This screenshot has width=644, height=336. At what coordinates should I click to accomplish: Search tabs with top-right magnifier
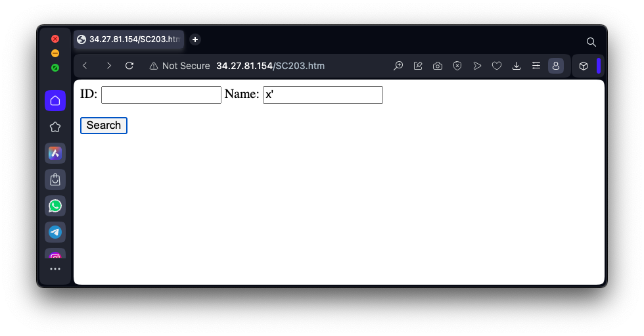tap(591, 42)
